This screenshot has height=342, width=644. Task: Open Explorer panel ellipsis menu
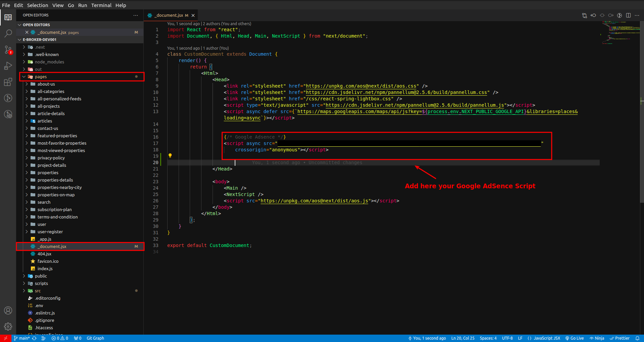click(x=136, y=15)
